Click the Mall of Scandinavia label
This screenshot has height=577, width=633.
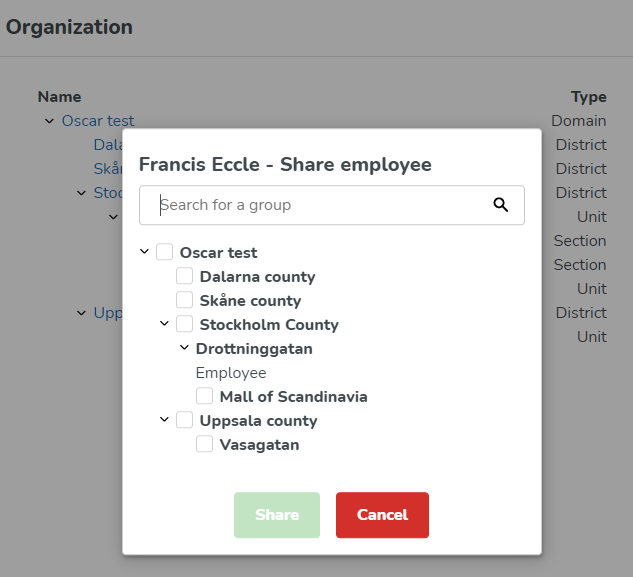point(293,397)
